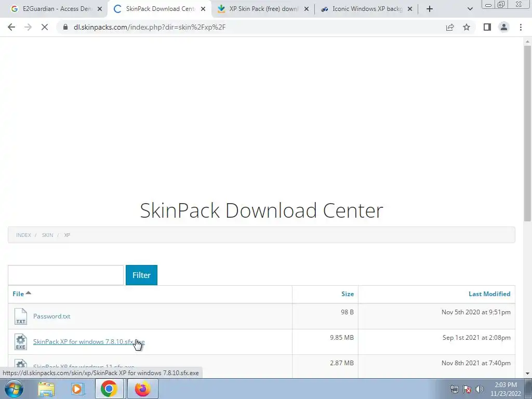Open Firefox from the taskbar
This screenshot has height=399, width=532.
click(142, 389)
